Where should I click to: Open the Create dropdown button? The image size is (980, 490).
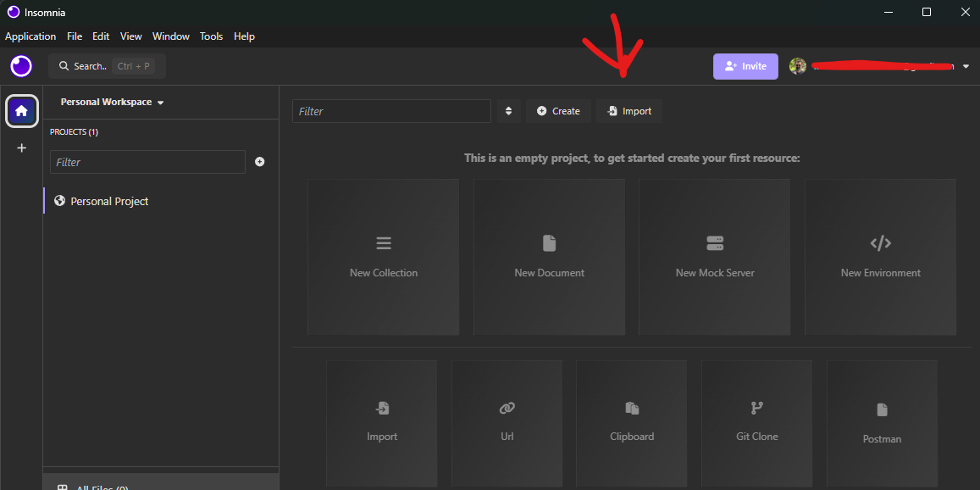[x=558, y=111]
